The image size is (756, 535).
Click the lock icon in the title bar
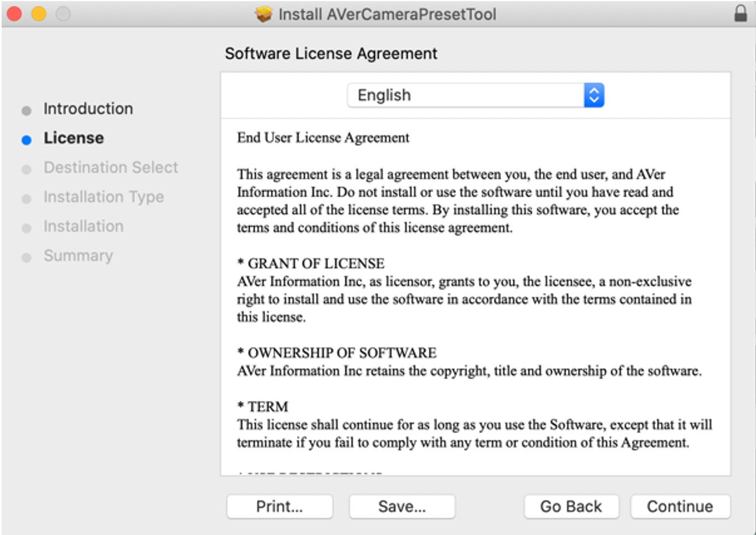(740, 13)
